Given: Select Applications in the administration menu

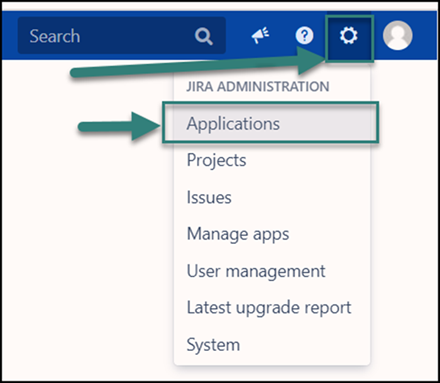Looking at the screenshot, I should [233, 124].
